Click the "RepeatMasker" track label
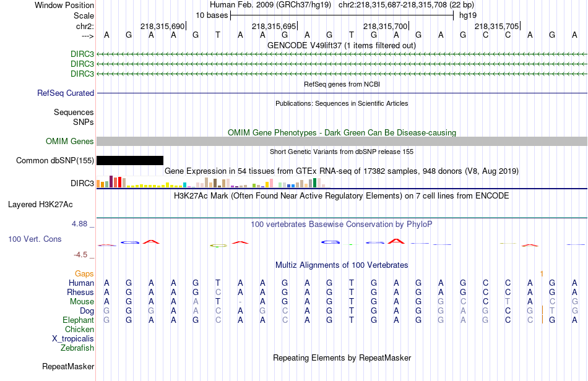Image resolution: width=588 pixels, height=381 pixels. [68, 366]
